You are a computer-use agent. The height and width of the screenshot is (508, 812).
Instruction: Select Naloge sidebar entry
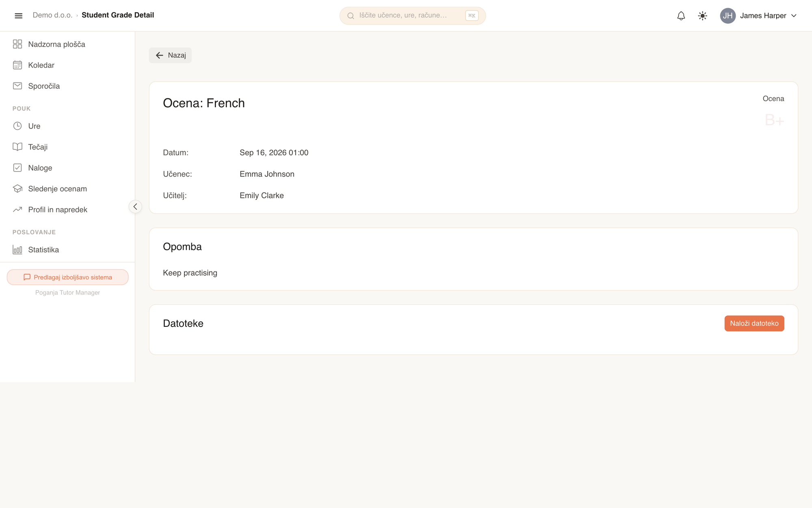67,167
